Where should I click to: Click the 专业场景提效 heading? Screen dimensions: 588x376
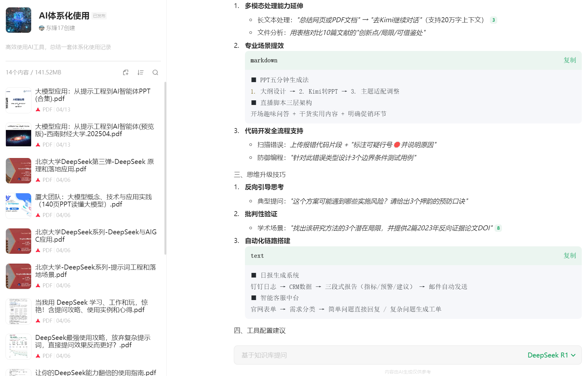tap(264, 46)
